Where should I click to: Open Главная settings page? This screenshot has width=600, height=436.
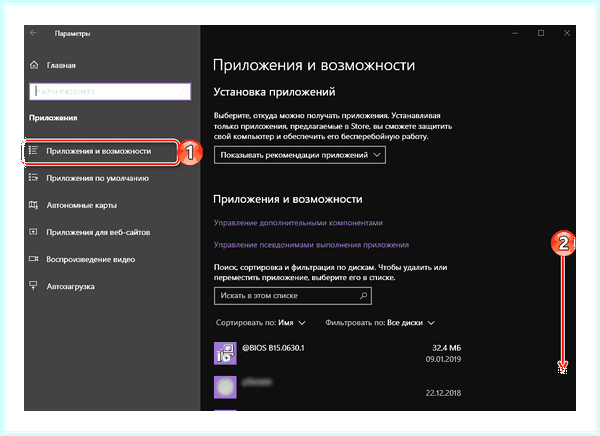[61, 65]
